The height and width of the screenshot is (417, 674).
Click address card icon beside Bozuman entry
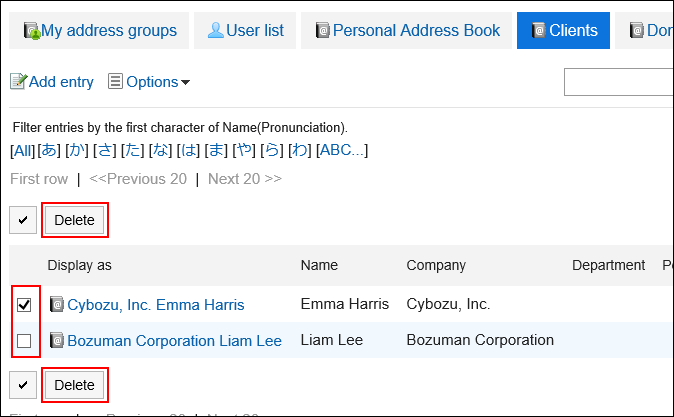pyautogui.click(x=57, y=341)
